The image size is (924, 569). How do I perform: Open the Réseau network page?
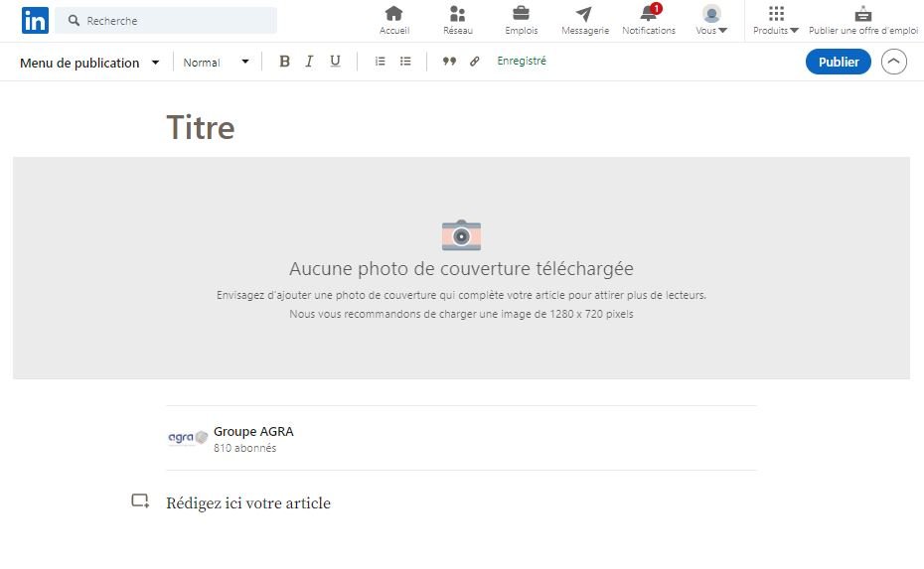coord(458,21)
